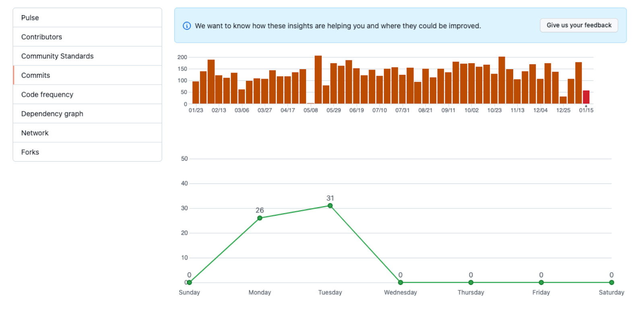Click the Saturday data point
The height and width of the screenshot is (324, 644).
point(611,283)
